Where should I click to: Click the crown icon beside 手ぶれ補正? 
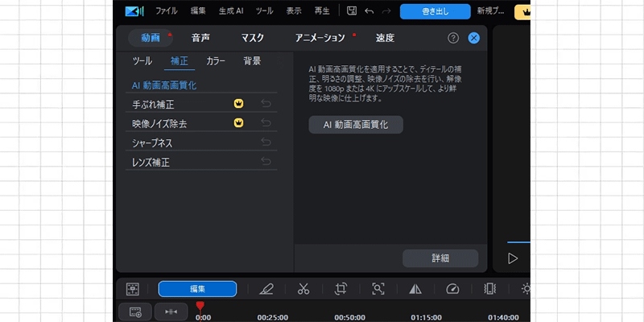point(238,104)
